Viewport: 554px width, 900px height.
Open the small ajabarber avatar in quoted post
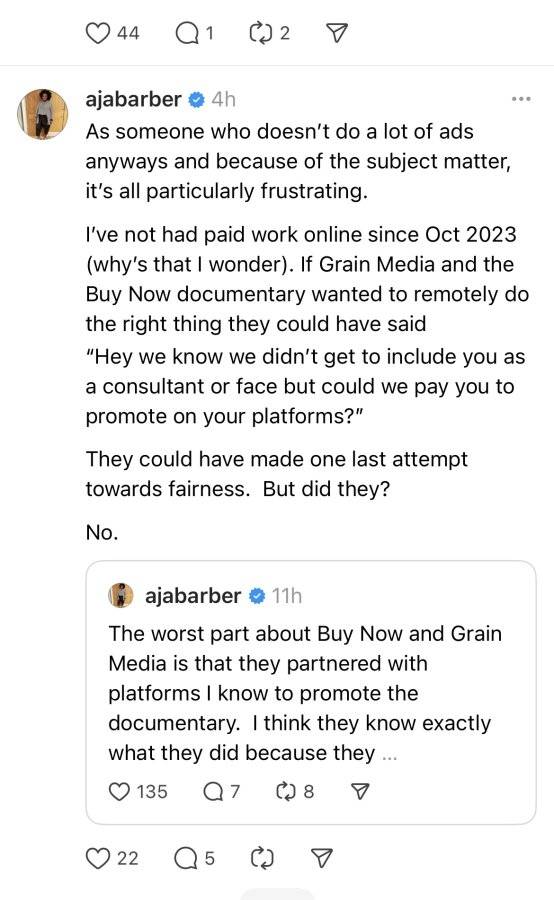121,595
